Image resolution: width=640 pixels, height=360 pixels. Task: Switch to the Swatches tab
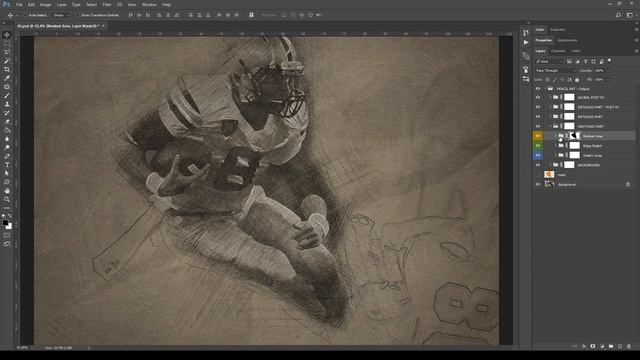coord(558,30)
